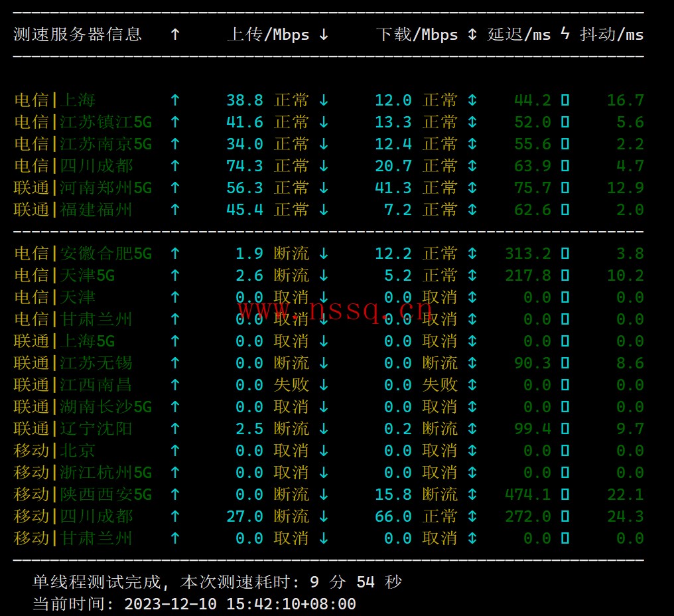Select the 电信|上海 server row label
Viewport: 674px width, 616px height.
54,100
